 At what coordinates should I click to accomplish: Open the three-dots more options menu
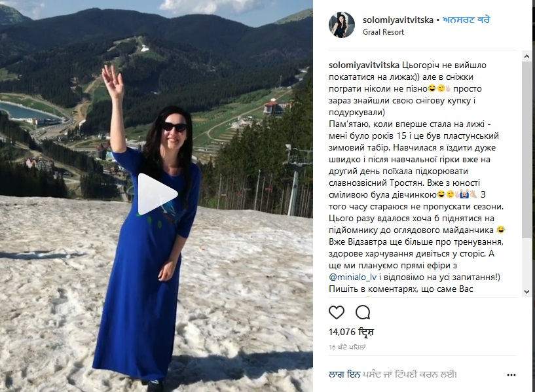coord(511,375)
